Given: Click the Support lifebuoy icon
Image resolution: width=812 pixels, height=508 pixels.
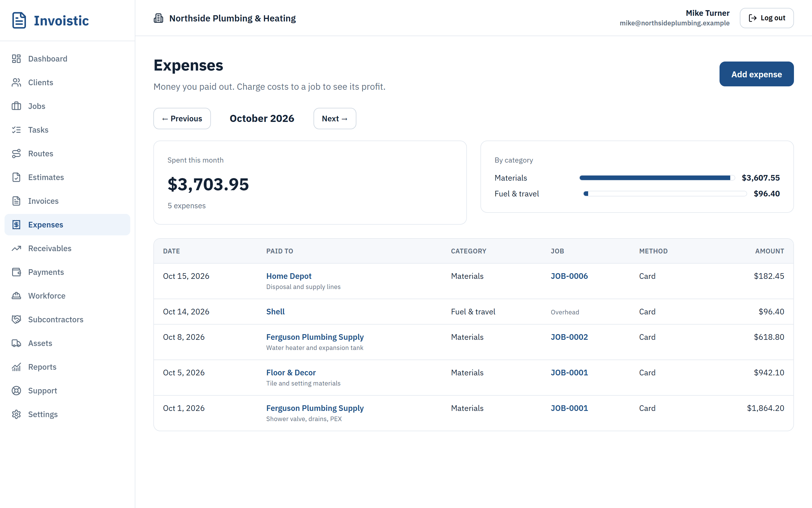Looking at the screenshot, I should tap(16, 390).
